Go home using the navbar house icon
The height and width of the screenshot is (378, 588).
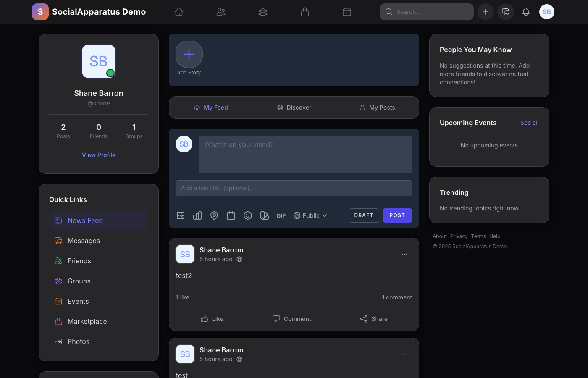click(179, 12)
